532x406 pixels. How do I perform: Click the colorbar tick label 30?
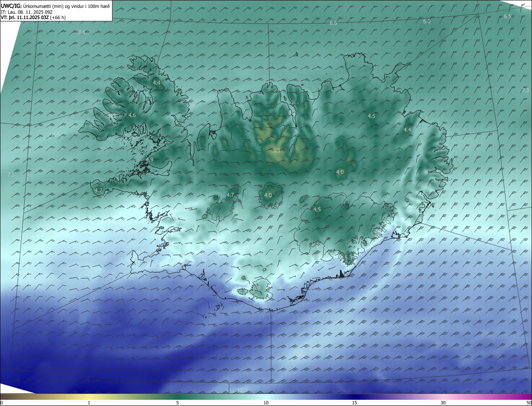[x=443, y=403]
